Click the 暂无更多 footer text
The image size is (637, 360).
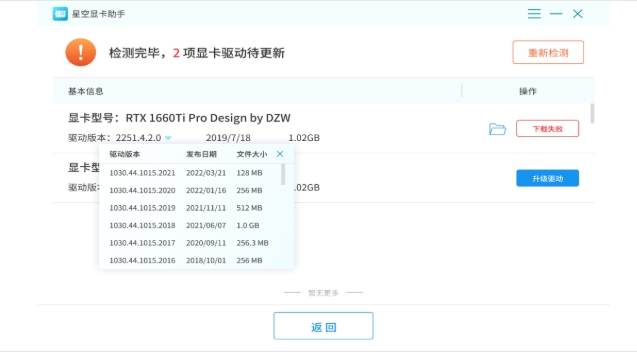(323, 293)
